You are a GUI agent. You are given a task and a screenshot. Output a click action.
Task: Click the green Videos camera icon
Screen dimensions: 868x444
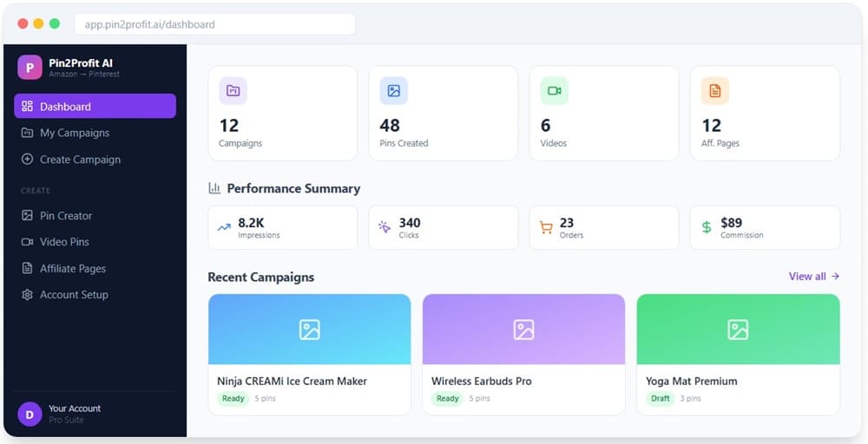(x=554, y=91)
